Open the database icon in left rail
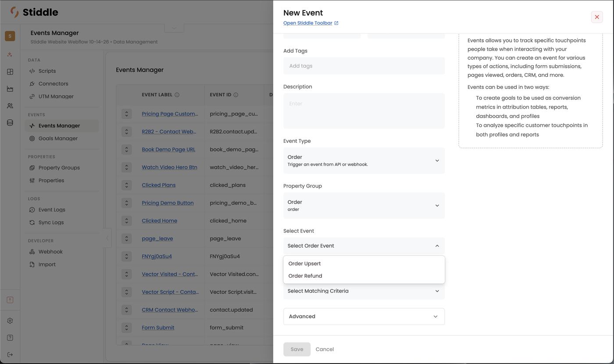 click(10, 123)
